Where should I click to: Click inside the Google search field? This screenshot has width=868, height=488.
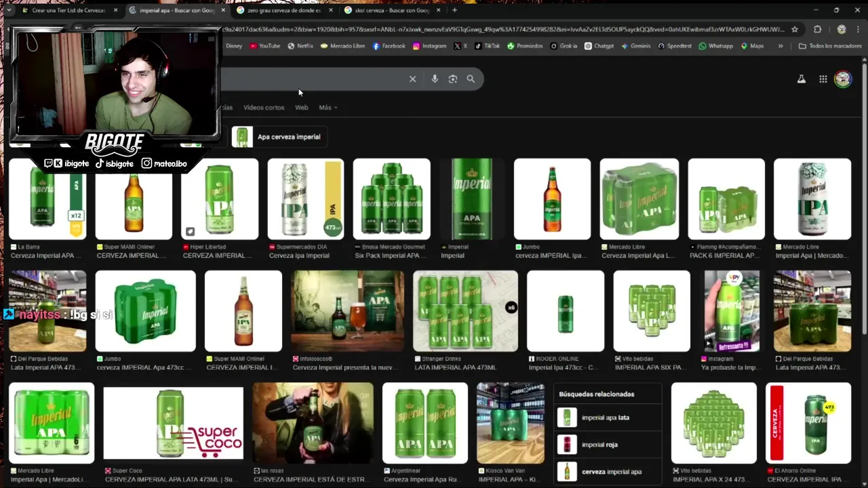(312, 79)
